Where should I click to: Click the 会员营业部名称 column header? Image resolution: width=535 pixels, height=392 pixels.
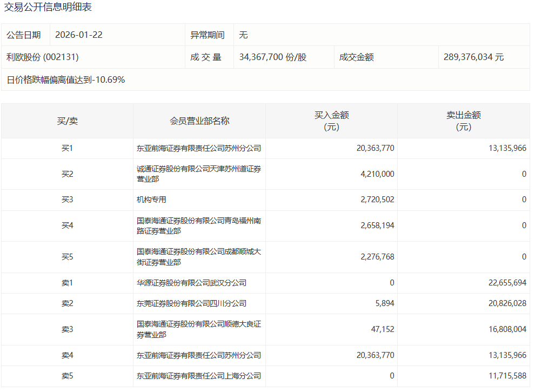(x=199, y=121)
